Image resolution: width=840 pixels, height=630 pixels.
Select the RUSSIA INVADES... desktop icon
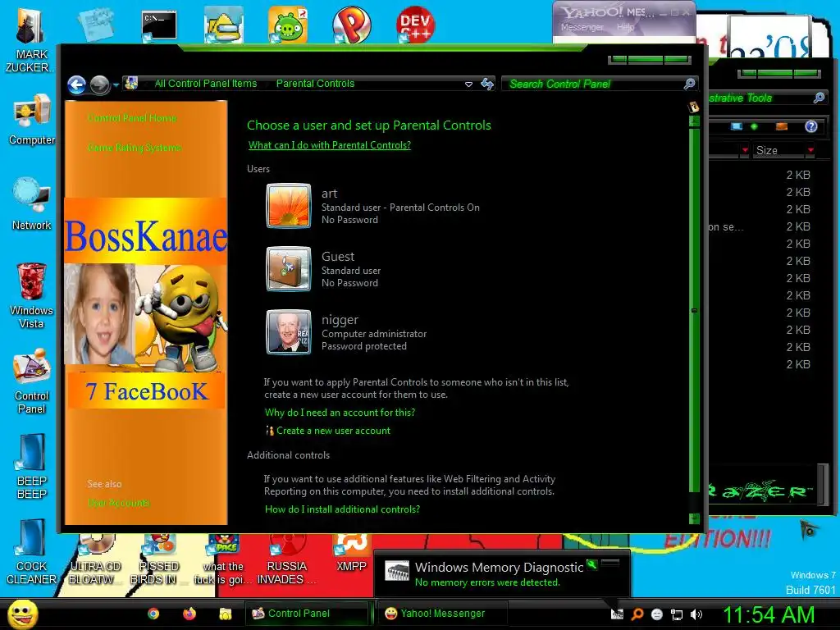coord(287,559)
